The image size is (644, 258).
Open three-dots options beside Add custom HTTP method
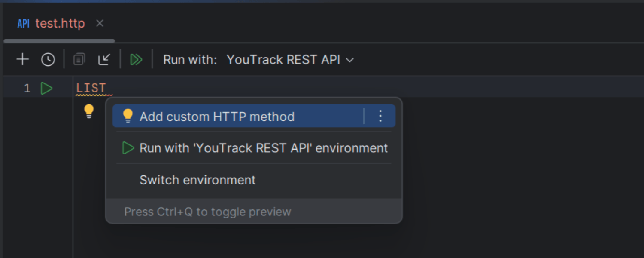click(x=380, y=116)
